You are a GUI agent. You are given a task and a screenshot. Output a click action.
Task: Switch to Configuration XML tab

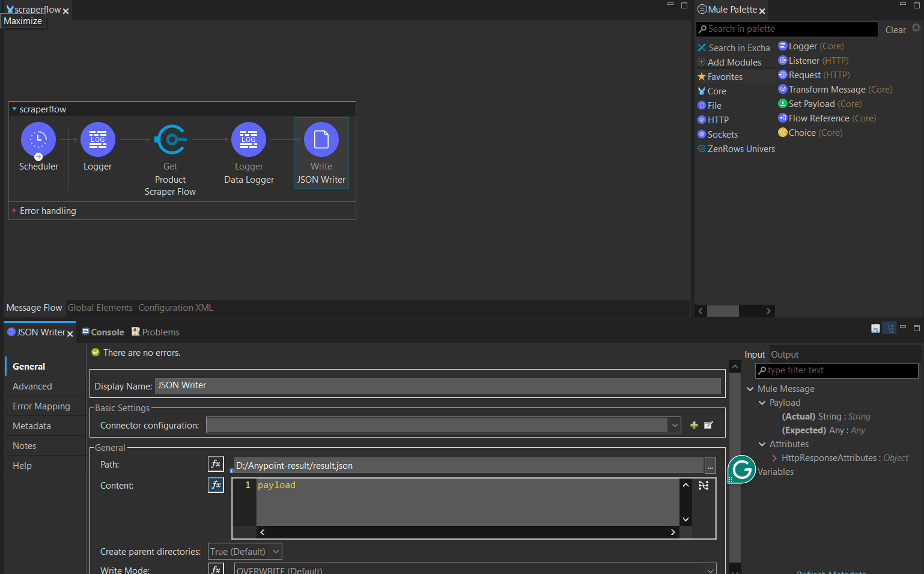[x=175, y=308]
